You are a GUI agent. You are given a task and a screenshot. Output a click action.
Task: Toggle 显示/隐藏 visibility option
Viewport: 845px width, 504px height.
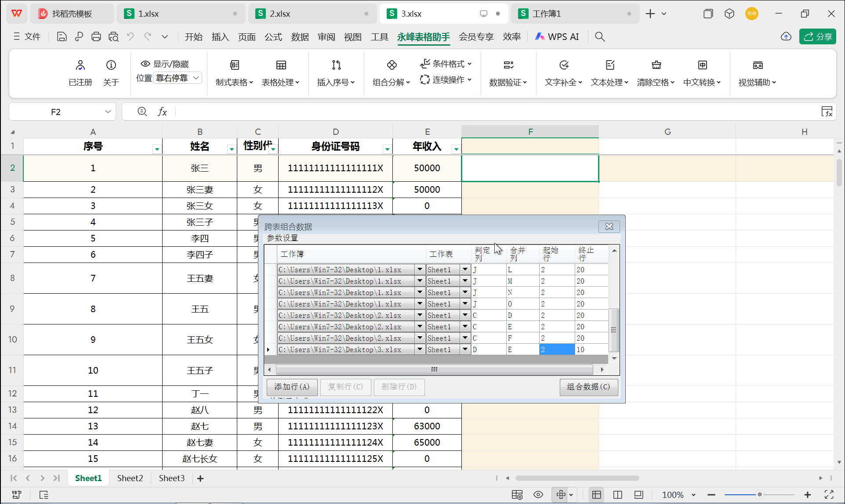tap(166, 64)
